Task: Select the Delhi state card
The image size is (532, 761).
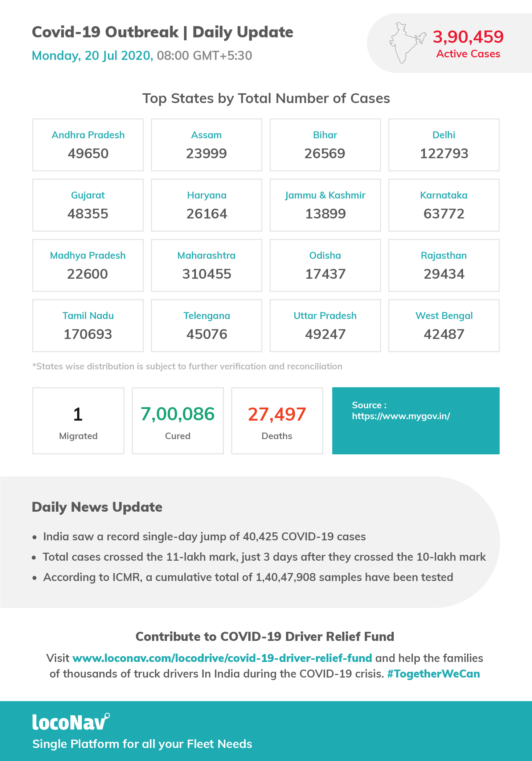Action: click(x=444, y=144)
